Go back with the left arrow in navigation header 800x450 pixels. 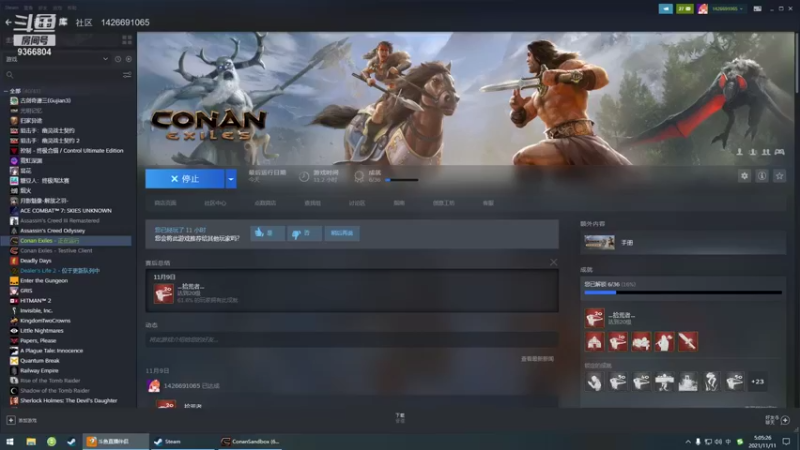pos(8,22)
